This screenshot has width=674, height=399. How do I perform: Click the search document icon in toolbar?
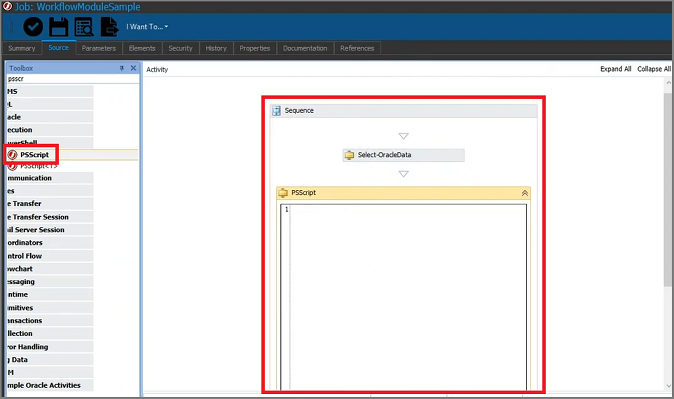pyautogui.click(x=84, y=27)
